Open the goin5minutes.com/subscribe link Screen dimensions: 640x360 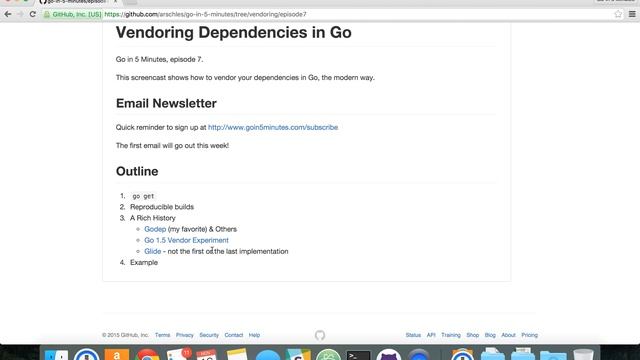[273, 127]
